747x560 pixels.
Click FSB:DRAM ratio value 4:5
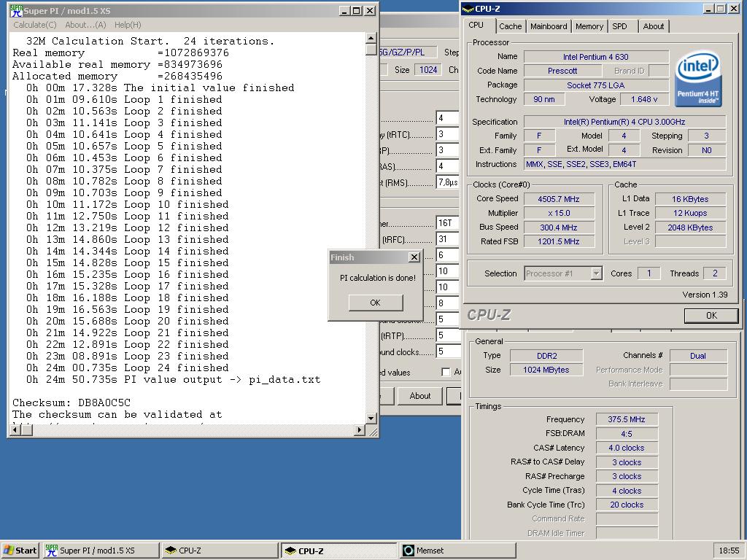coord(627,434)
